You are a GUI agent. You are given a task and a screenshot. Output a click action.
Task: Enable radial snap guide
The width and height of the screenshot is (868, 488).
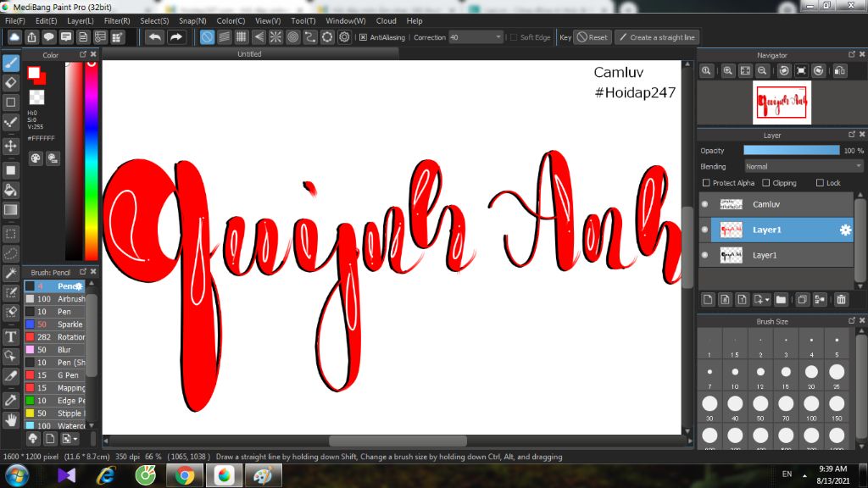click(x=275, y=37)
